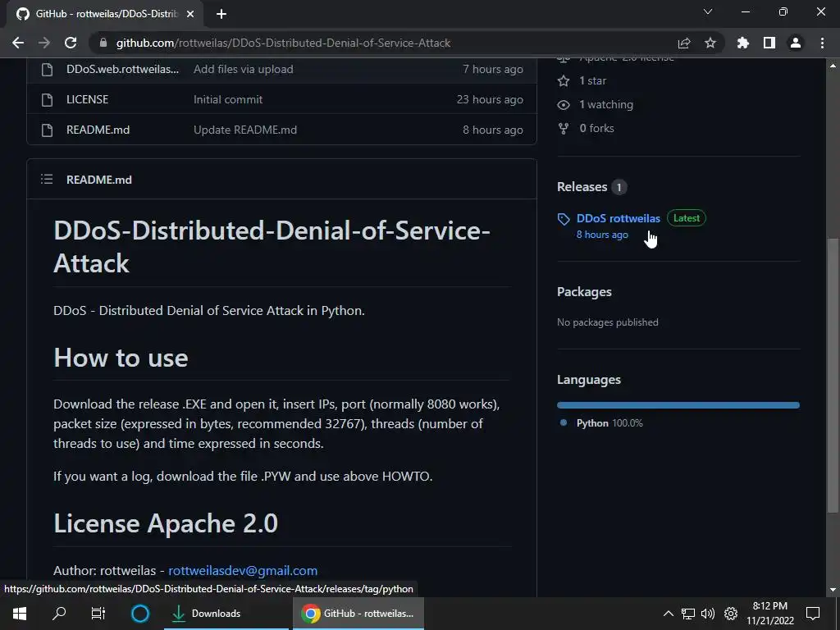Switch to the Downloads taskbar window
This screenshot has width=840, height=630.
coord(226,614)
